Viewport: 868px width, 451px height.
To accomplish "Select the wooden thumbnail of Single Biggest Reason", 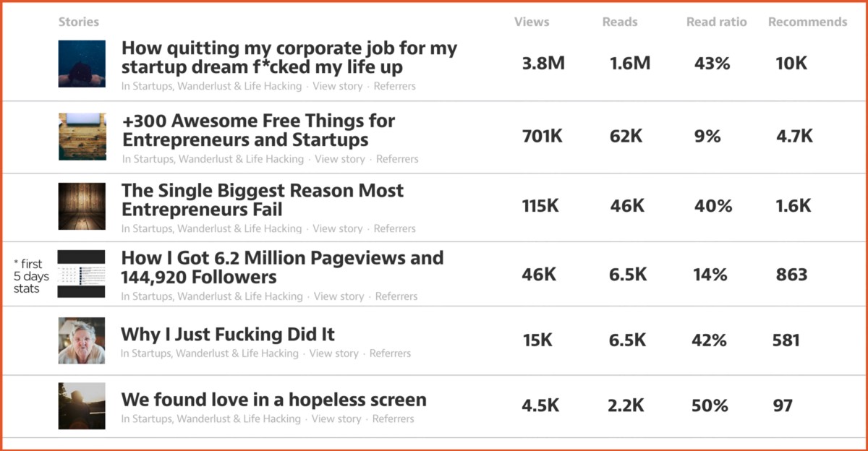I will point(82,206).
